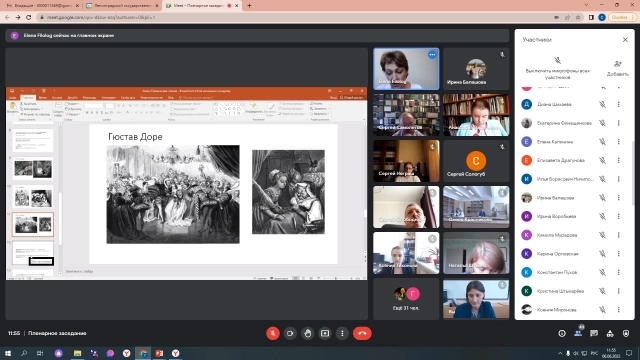The height and width of the screenshot is (360, 640).
Task: Show hidden system tray icons
Action: pos(560,353)
